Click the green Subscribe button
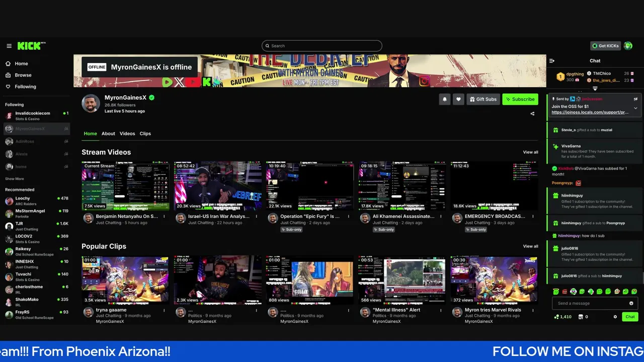644x362 pixels. pyautogui.click(x=520, y=99)
